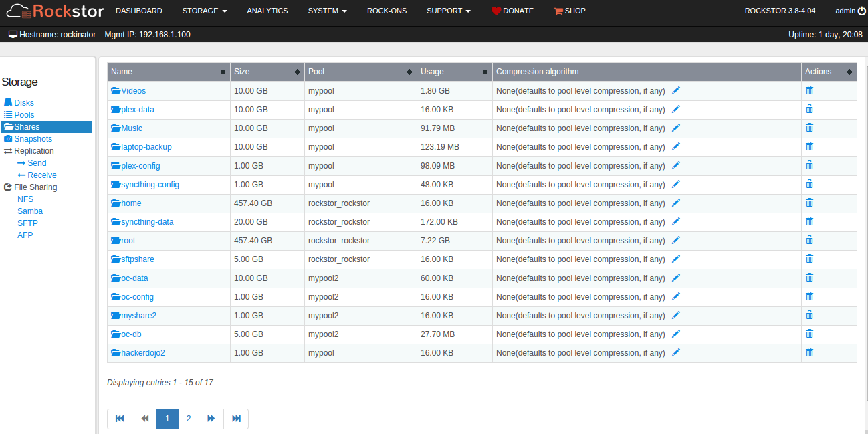Select the Pools icon in Storage panel
Screen dimensions: 868x434
click(x=9, y=114)
